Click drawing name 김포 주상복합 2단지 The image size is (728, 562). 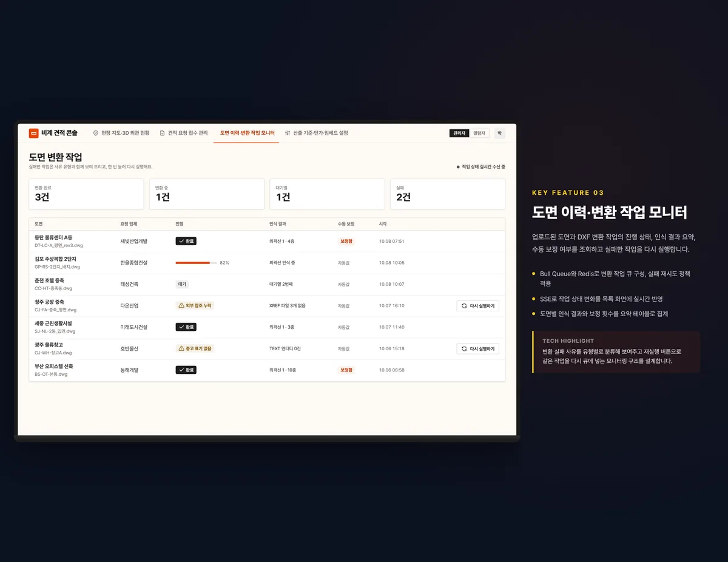click(x=56, y=259)
